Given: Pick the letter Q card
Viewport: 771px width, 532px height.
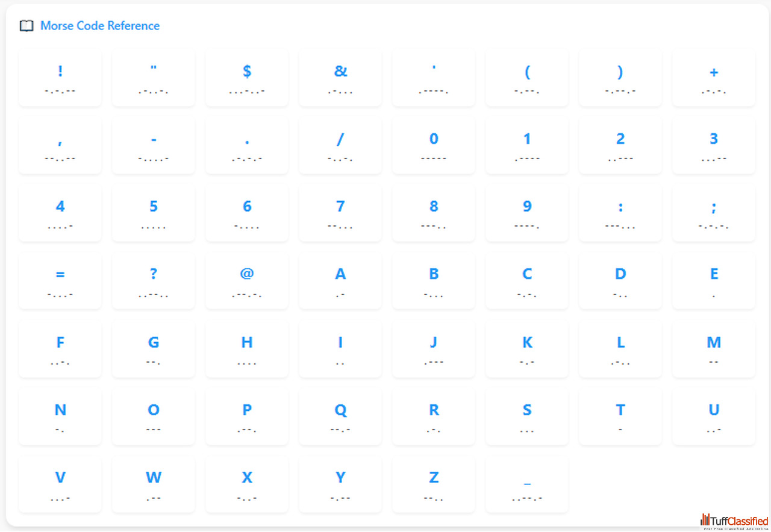Looking at the screenshot, I should point(340,417).
